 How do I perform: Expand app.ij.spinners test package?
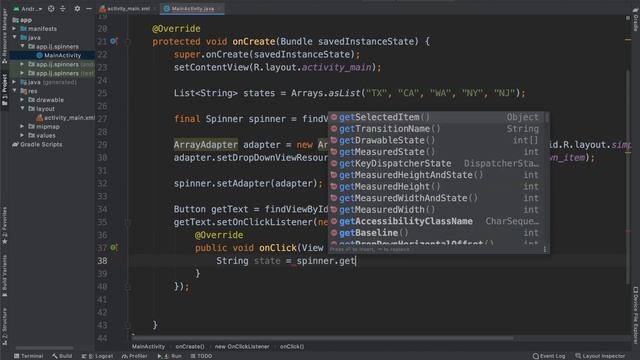(x=22, y=73)
